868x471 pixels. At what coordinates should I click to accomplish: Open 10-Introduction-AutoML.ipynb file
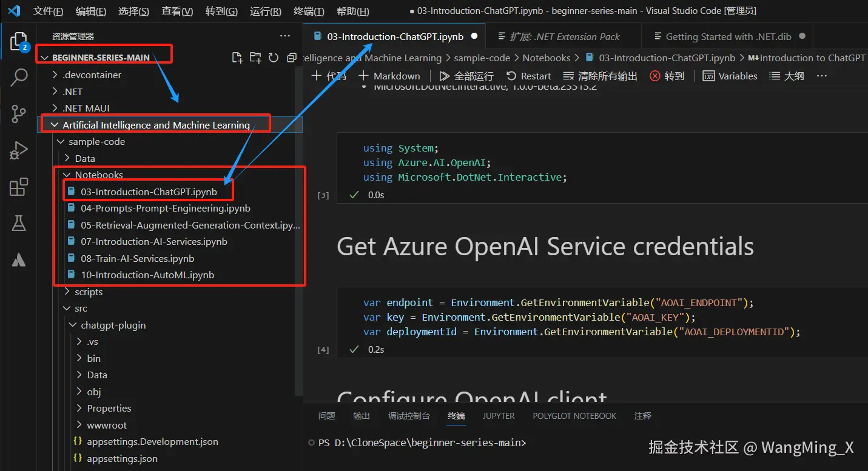pos(147,275)
